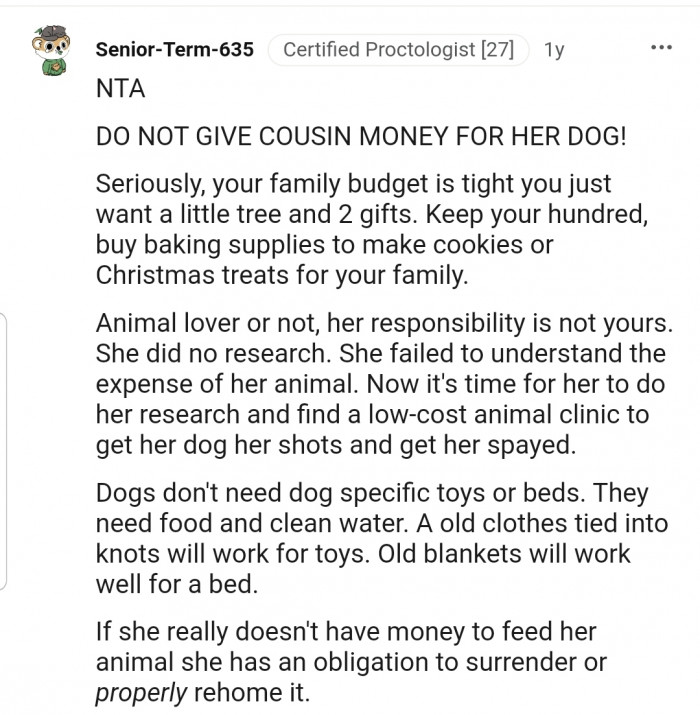Screen dimensions: 700x715
Task: Open Senior-Term-635's user profile
Action: (x=175, y=49)
